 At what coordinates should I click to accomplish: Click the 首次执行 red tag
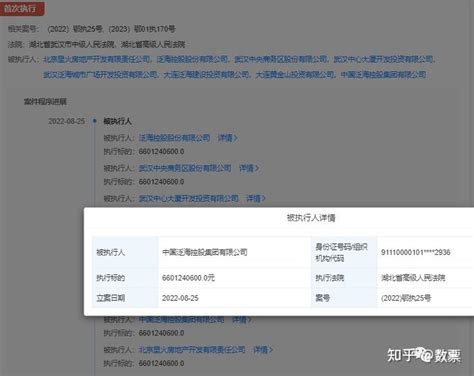pos(22,8)
